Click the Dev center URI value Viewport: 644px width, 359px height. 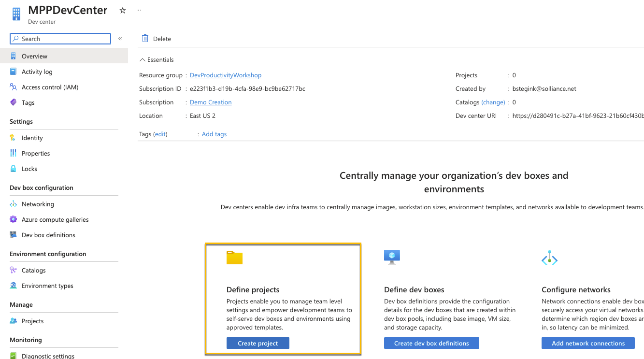pyautogui.click(x=578, y=116)
